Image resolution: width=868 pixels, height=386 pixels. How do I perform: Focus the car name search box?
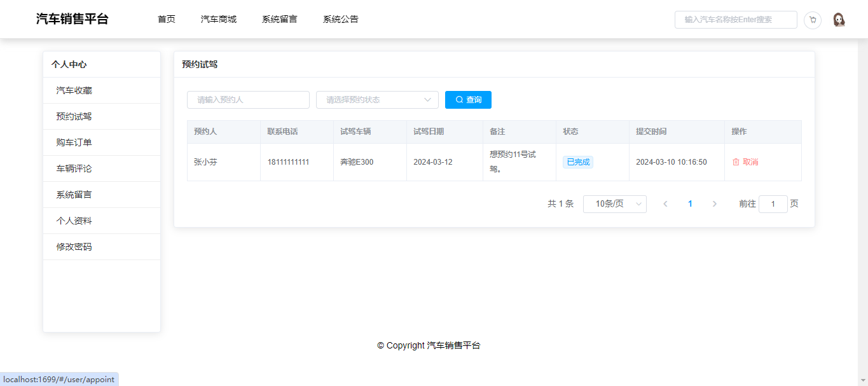point(735,20)
